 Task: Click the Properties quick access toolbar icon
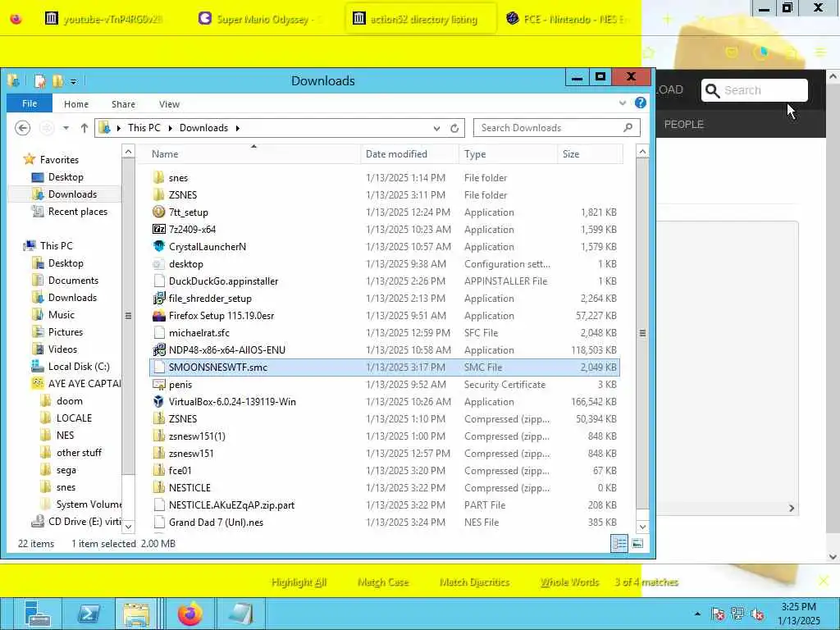tap(39, 81)
